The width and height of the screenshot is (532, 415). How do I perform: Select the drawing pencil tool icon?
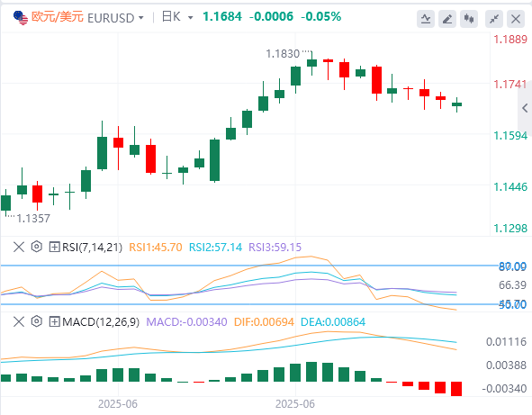click(447, 19)
